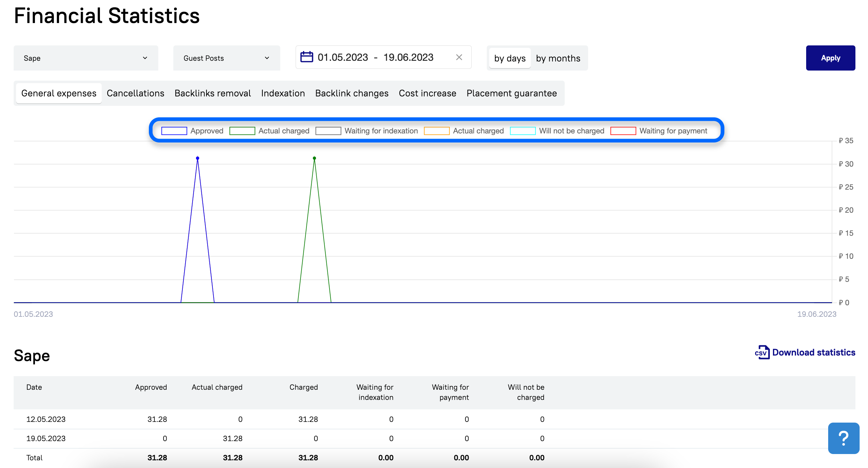The height and width of the screenshot is (468, 868).
Task: Switch grouping to by days
Action: point(510,58)
